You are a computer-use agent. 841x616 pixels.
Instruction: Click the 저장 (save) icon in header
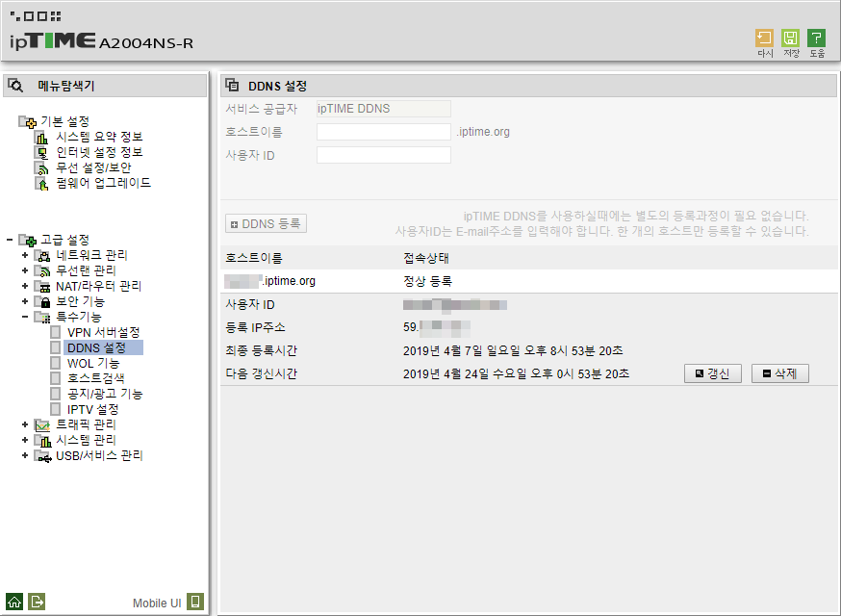point(790,38)
